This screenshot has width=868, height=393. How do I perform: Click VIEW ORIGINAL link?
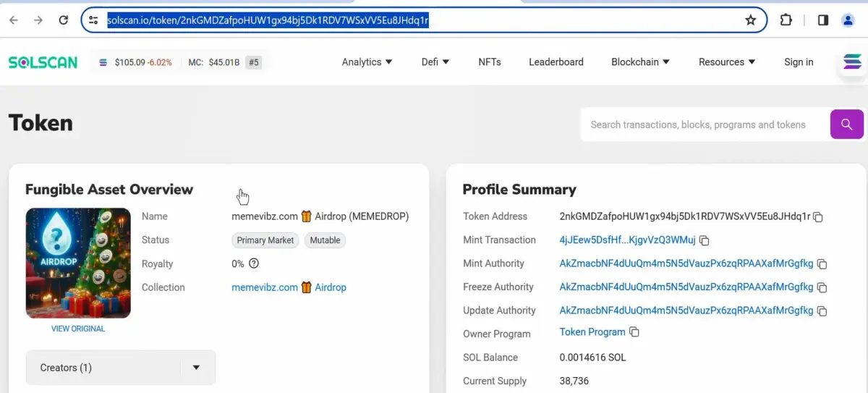click(78, 329)
